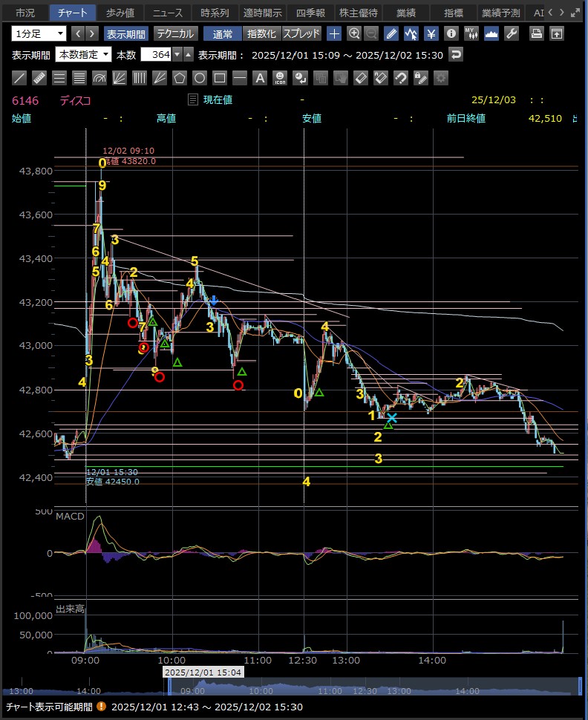Open chart settings wrench icon
This screenshot has height=720, width=588.
tap(511, 33)
